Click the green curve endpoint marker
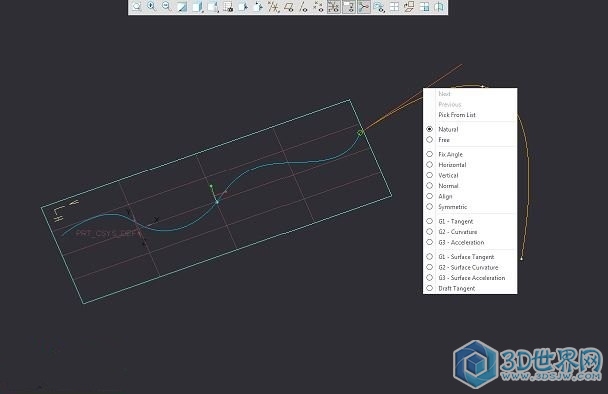This screenshot has width=608, height=394. click(360, 133)
